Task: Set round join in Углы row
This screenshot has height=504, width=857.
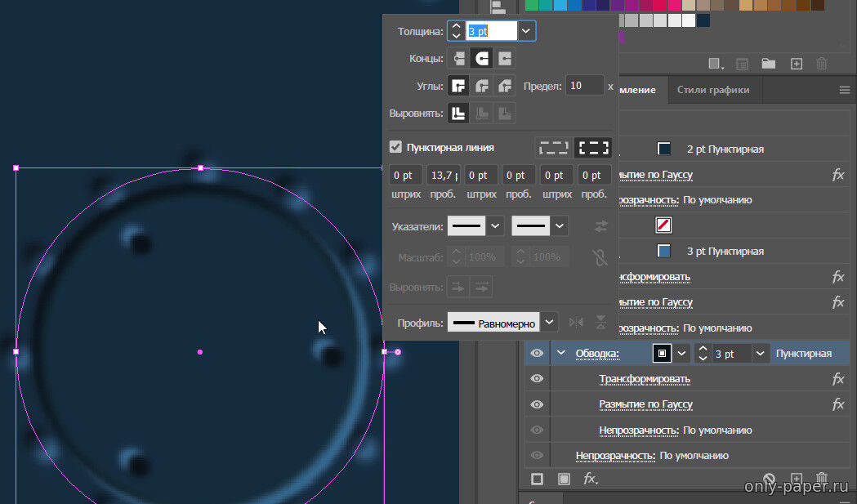Action: point(483,86)
